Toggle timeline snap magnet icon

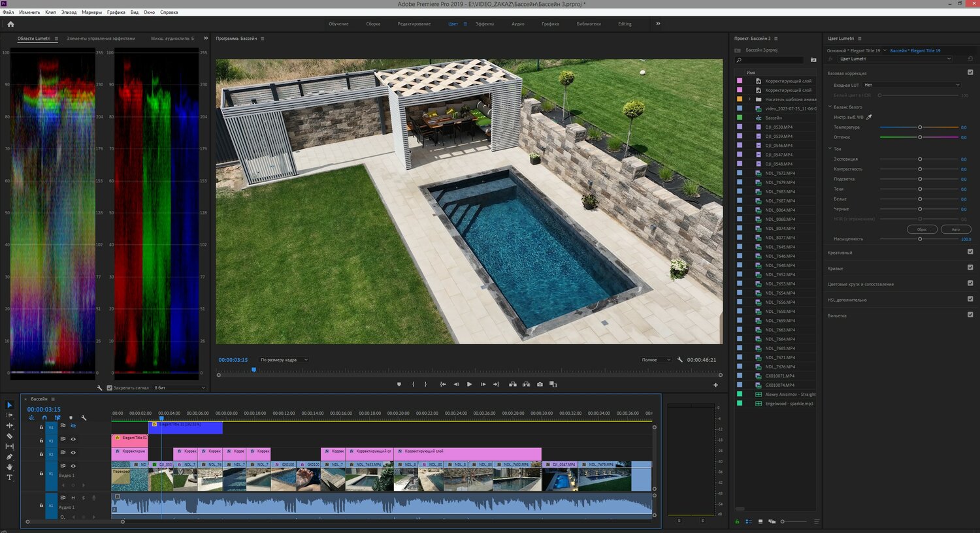point(44,418)
